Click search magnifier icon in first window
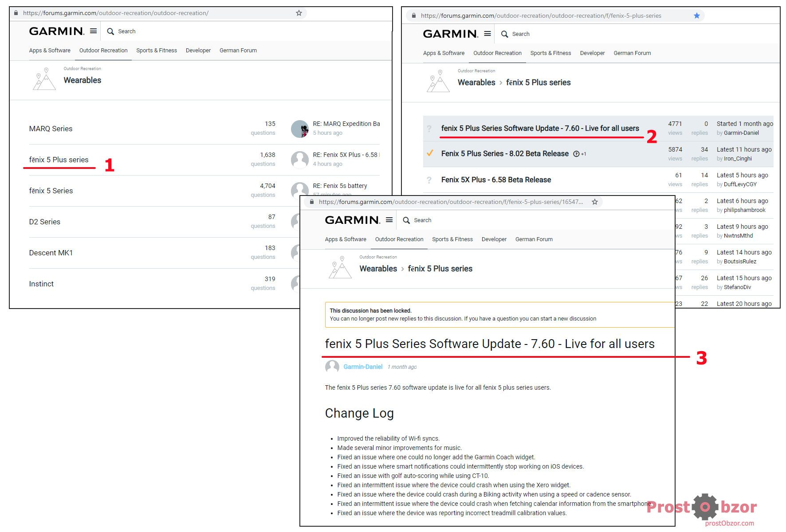 (110, 31)
